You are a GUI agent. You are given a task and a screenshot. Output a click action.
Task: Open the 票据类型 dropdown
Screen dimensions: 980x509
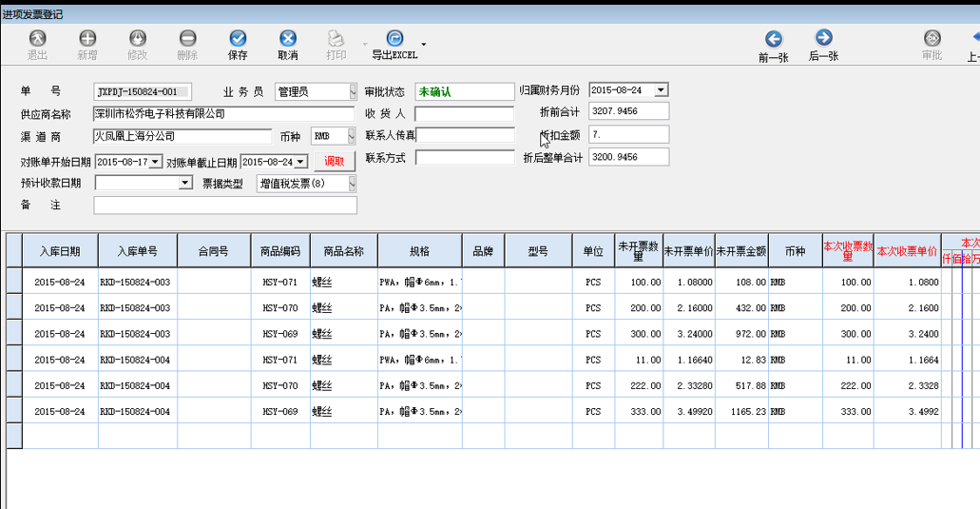352,184
